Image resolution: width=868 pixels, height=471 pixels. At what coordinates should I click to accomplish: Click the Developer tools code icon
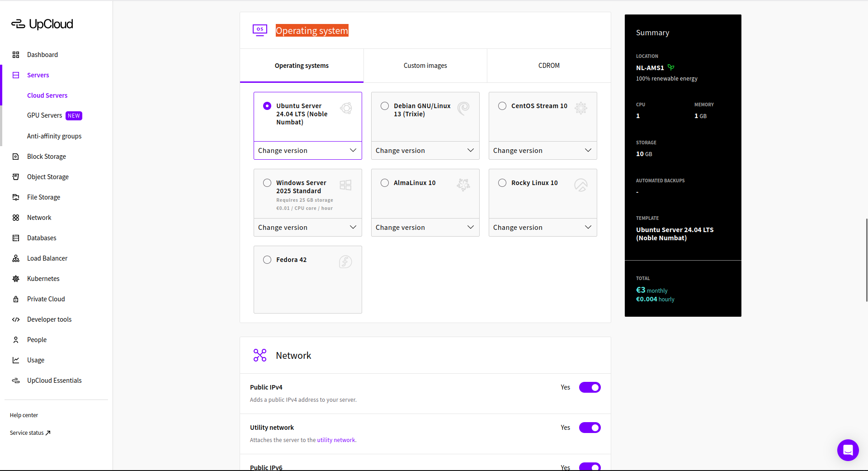[16, 319]
